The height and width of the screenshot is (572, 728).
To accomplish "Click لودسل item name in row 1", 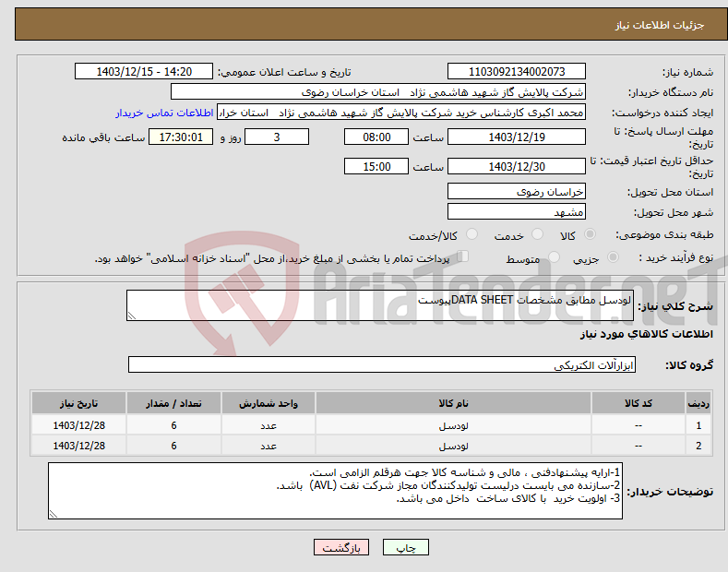I will coord(454,425).
